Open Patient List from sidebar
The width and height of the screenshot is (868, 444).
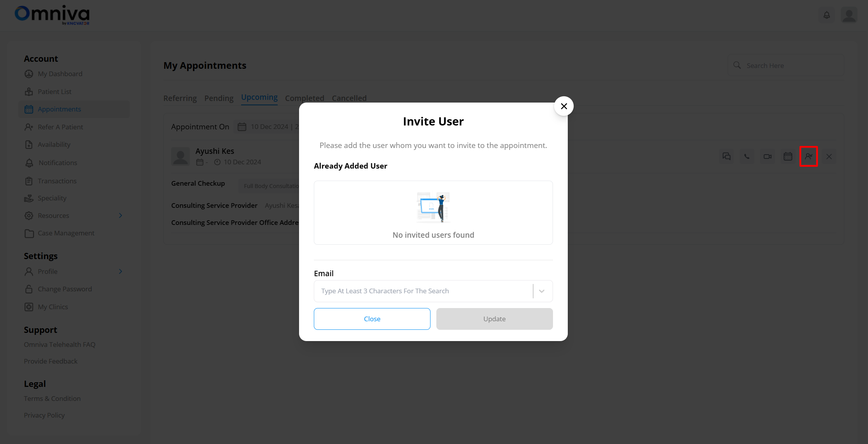click(54, 92)
